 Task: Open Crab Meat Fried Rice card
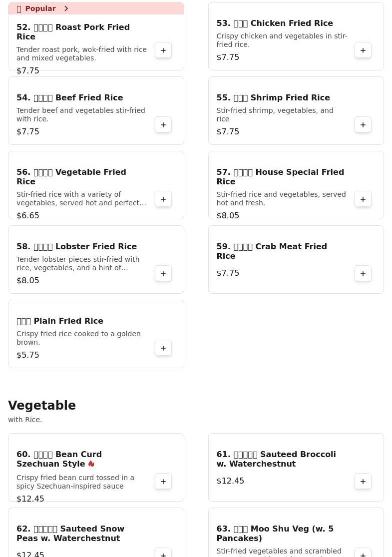(296, 260)
